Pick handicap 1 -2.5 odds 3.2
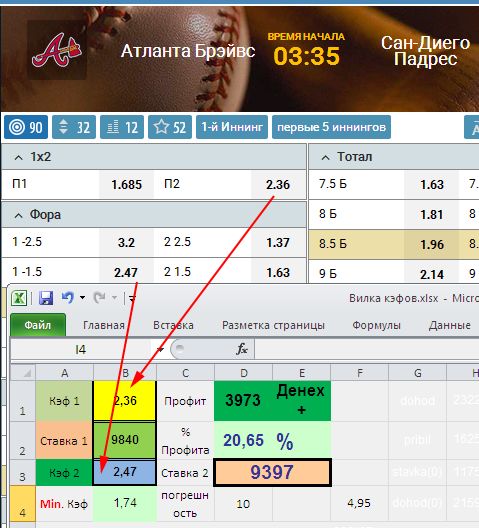 126,242
